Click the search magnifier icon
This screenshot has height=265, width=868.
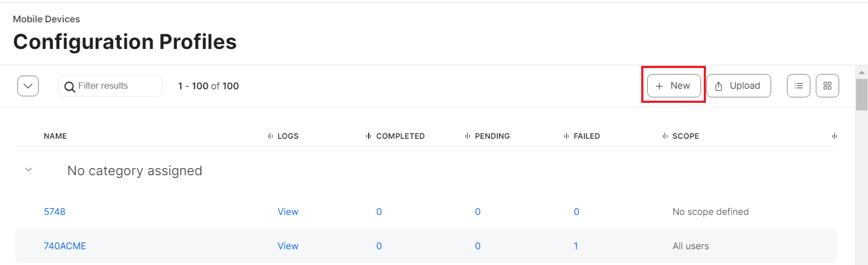(70, 87)
